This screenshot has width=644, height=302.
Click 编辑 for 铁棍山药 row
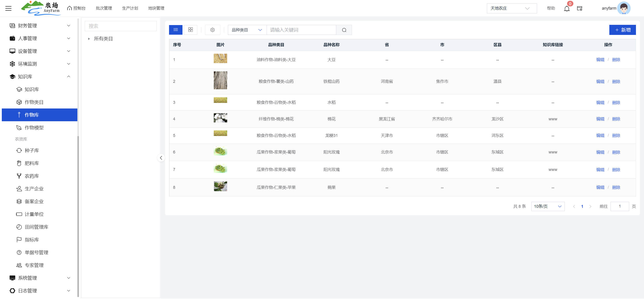(x=600, y=81)
